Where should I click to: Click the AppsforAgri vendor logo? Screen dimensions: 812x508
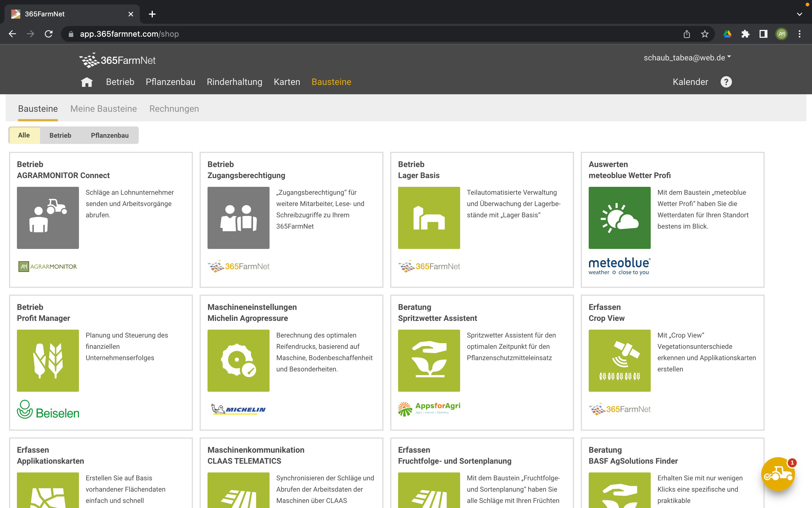(429, 409)
